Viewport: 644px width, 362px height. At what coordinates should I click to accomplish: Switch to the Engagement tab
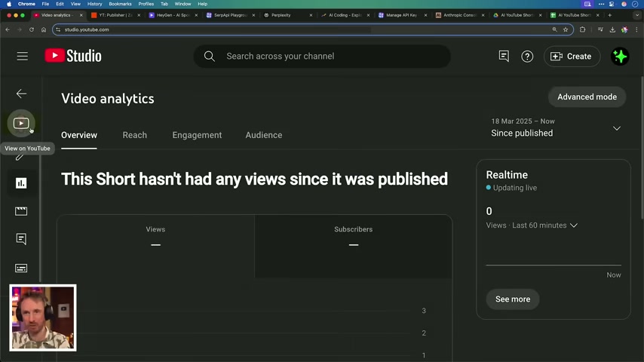point(197,135)
